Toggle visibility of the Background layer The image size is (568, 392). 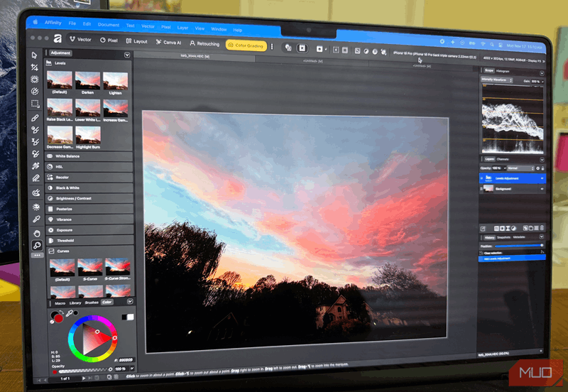[542, 190]
